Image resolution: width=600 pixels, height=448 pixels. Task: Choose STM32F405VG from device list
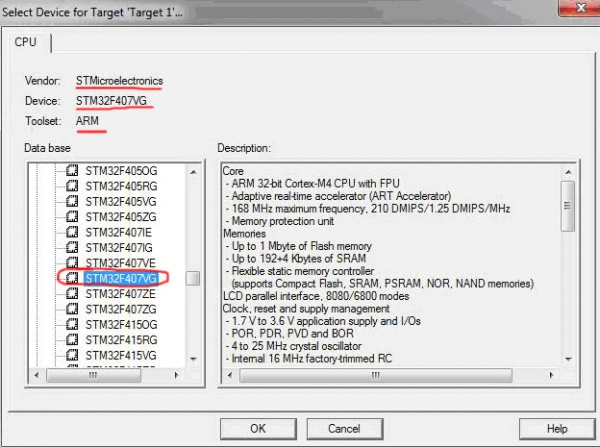(x=121, y=201)
